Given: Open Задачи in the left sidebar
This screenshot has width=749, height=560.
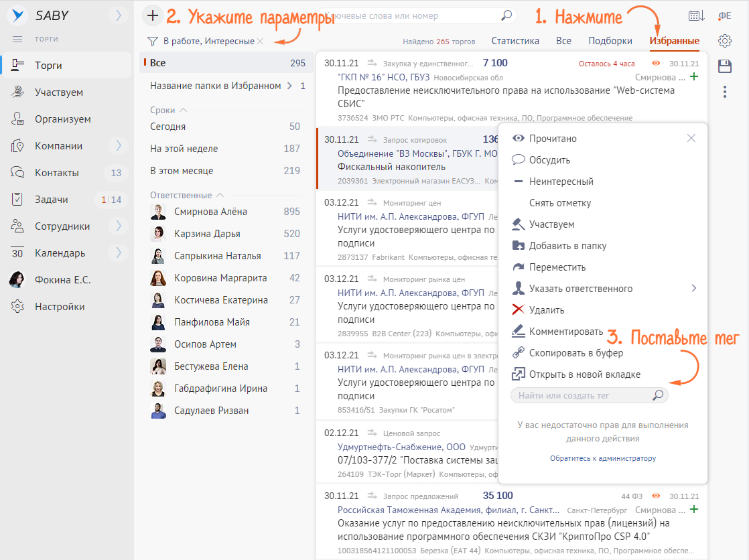Looking at the screenshot, I should click(x=51, y=200).
